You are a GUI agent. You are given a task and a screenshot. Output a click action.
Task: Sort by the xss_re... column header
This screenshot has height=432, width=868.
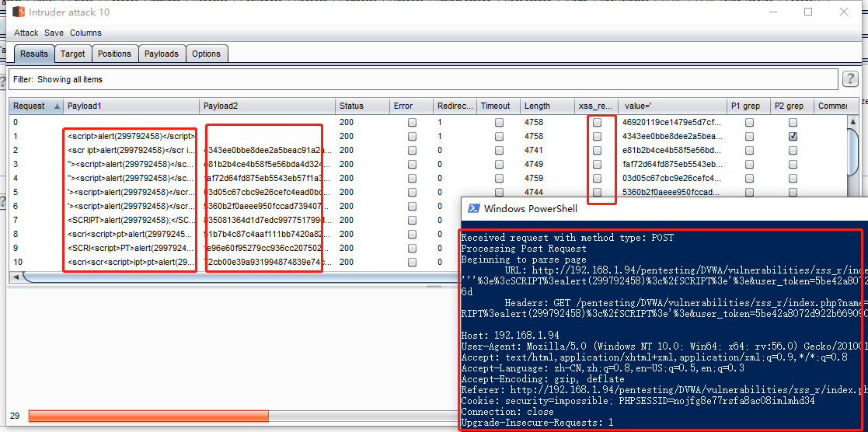point(596,106)
